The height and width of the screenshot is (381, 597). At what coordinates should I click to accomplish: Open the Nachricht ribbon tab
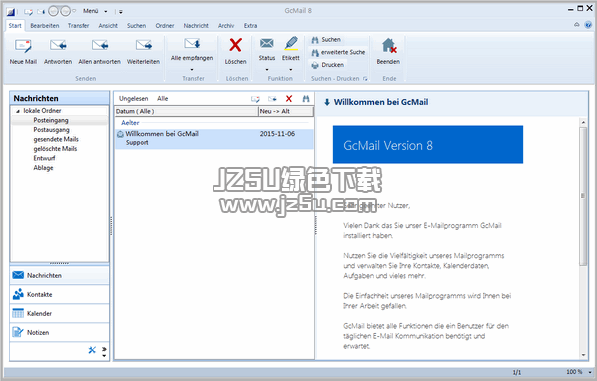pos(196,26)
